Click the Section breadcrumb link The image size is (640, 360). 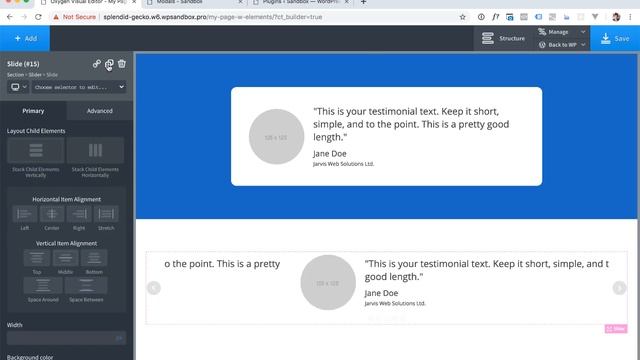coord(15,75)
